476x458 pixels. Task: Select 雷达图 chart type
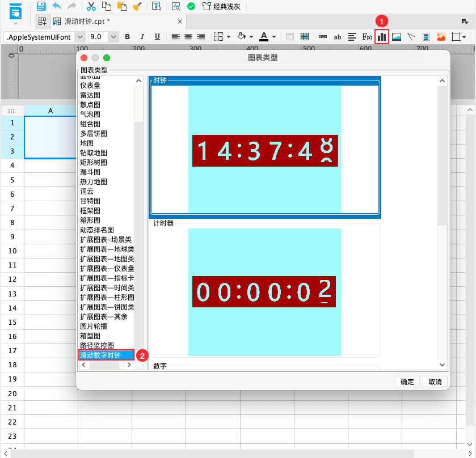point(90,95)
